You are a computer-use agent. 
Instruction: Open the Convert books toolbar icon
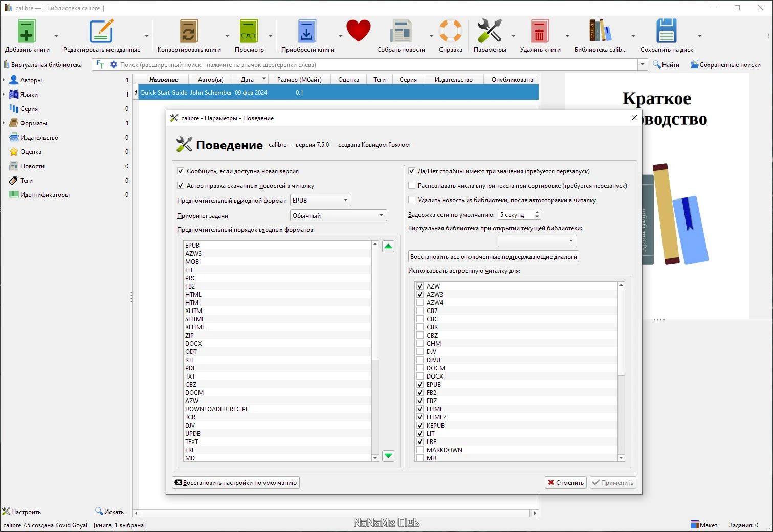tap(189, 32)
